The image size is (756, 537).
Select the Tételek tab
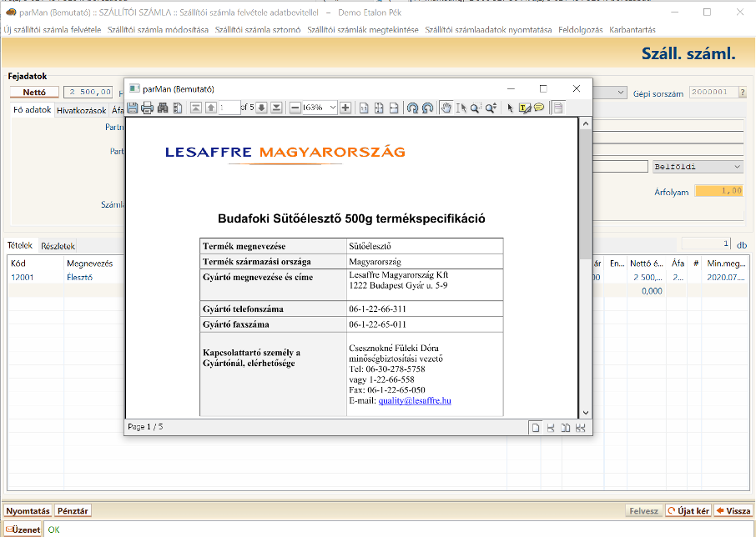(20, 245)
